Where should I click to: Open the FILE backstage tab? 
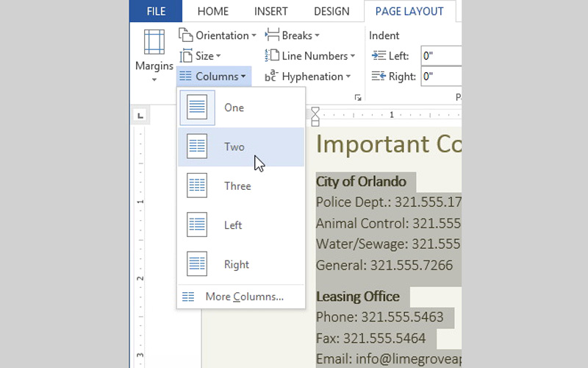pos(155,11)
